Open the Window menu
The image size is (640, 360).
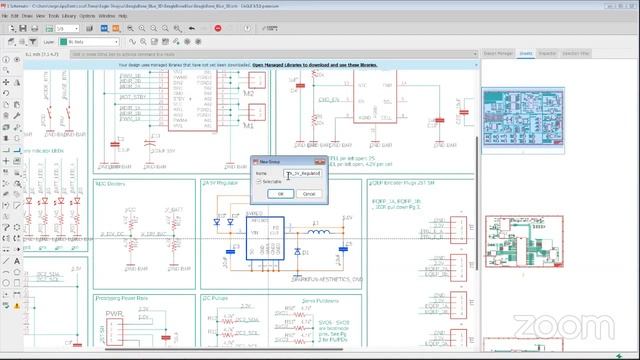click(x=107, y=16)
